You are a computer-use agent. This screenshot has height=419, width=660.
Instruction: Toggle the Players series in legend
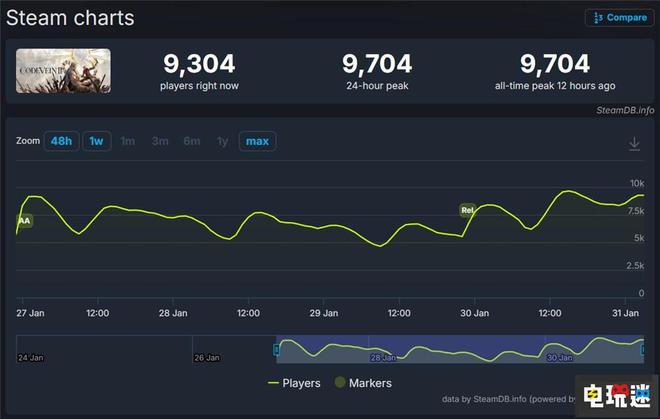coord(294,382)
